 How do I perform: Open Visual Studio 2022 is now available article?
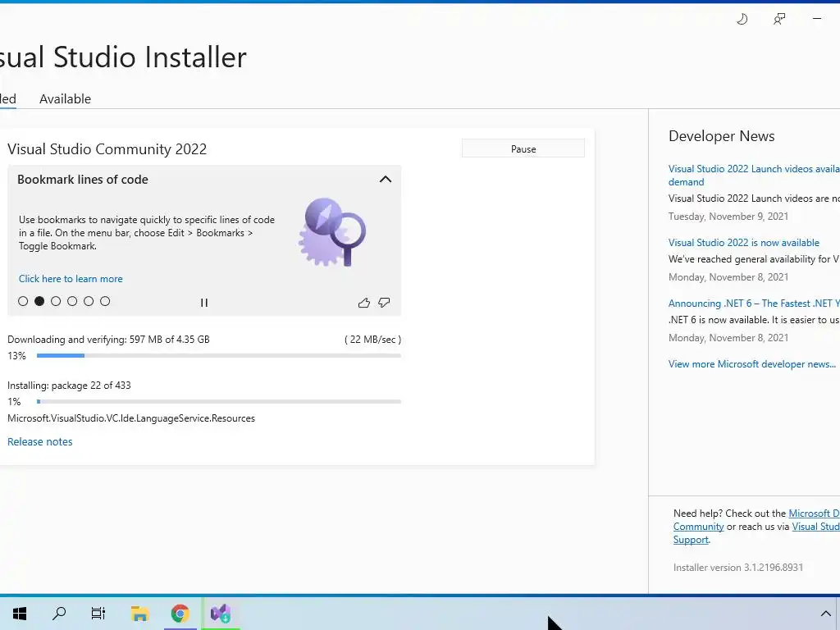[744, 243]
